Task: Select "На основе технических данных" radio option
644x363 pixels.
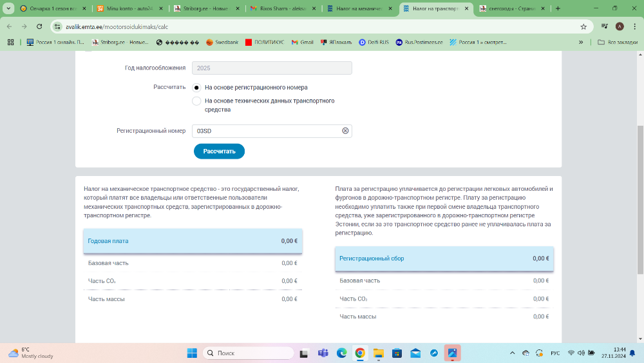Action: [196, 101]
